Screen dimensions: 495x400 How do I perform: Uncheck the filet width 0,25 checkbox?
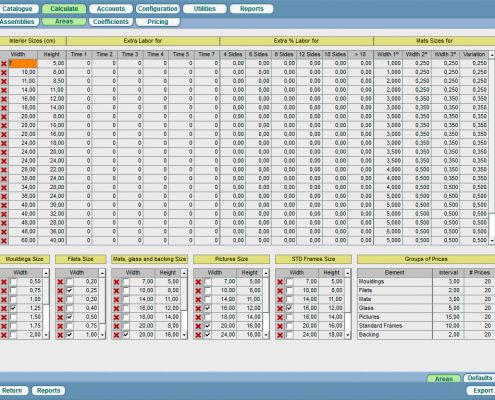(x=69, y=291)
